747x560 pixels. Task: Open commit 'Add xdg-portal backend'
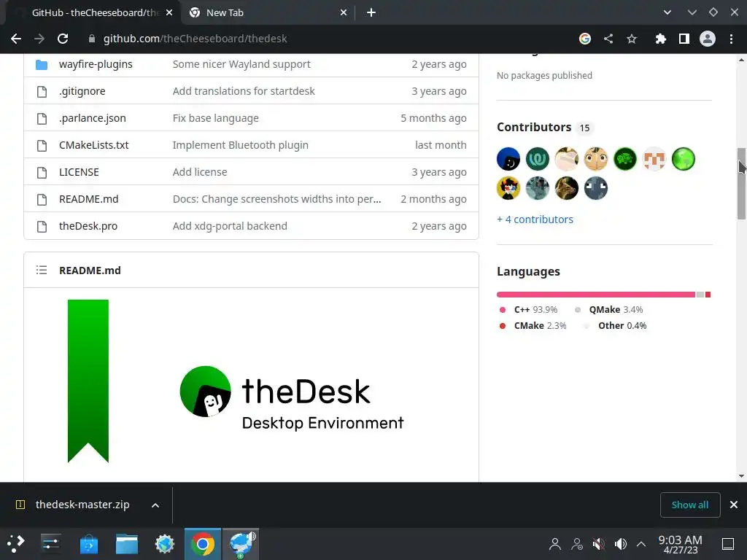[230, 226]
